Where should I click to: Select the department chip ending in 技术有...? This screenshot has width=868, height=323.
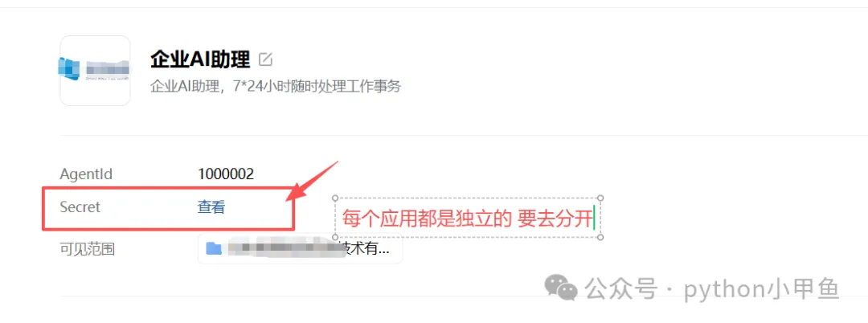[x=300, y=248]
